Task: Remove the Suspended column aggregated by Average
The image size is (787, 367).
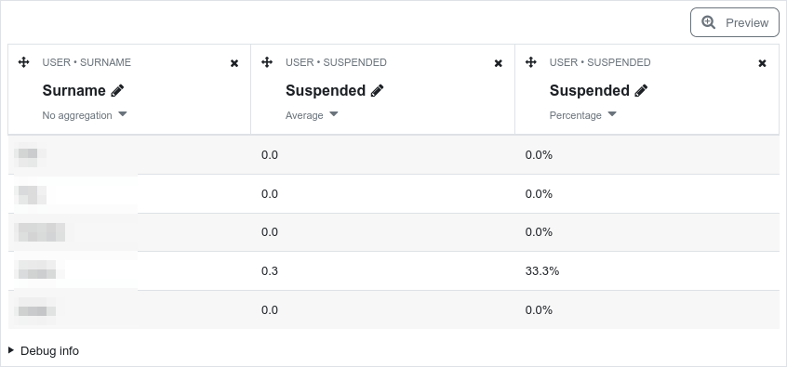Action: (x=498, y=63)
